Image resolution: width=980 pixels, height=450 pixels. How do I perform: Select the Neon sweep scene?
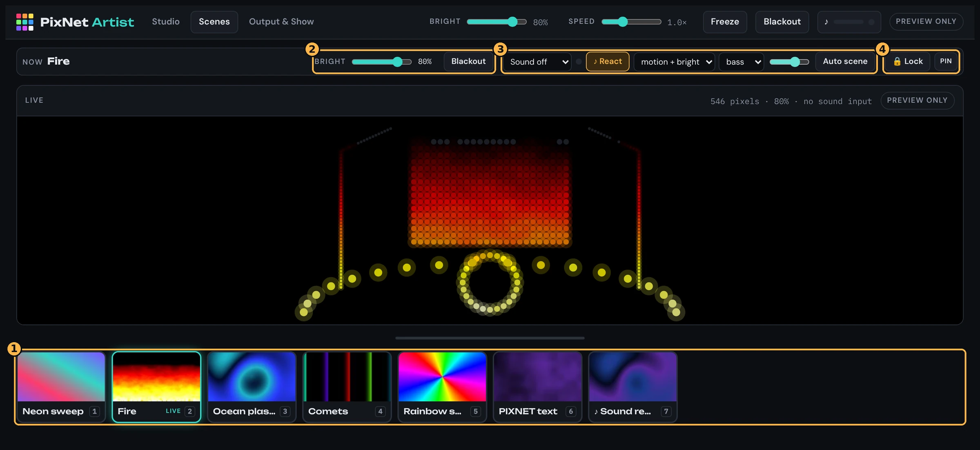(61, 387)
